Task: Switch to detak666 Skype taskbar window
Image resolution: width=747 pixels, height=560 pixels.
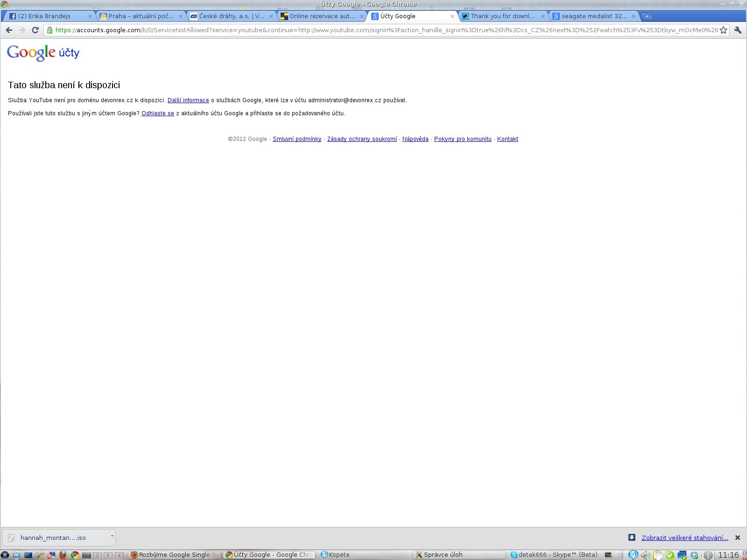Action: pyautogui.click(x=555, y=555)
